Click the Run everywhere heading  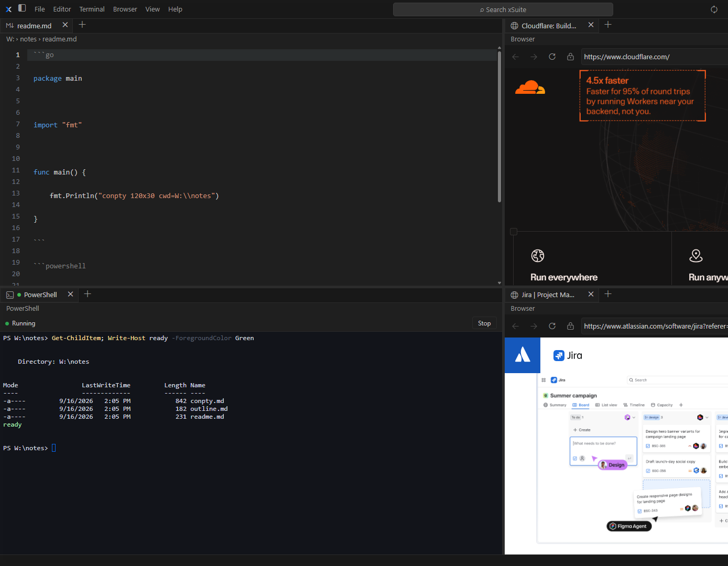[564, 277]
